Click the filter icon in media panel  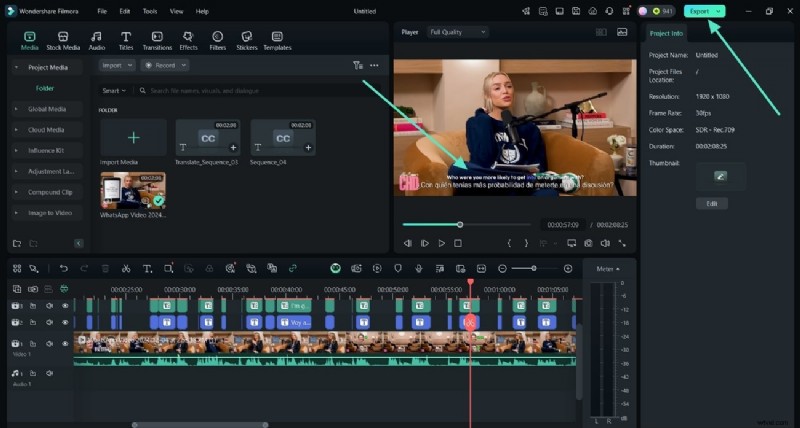click(358, 65)
